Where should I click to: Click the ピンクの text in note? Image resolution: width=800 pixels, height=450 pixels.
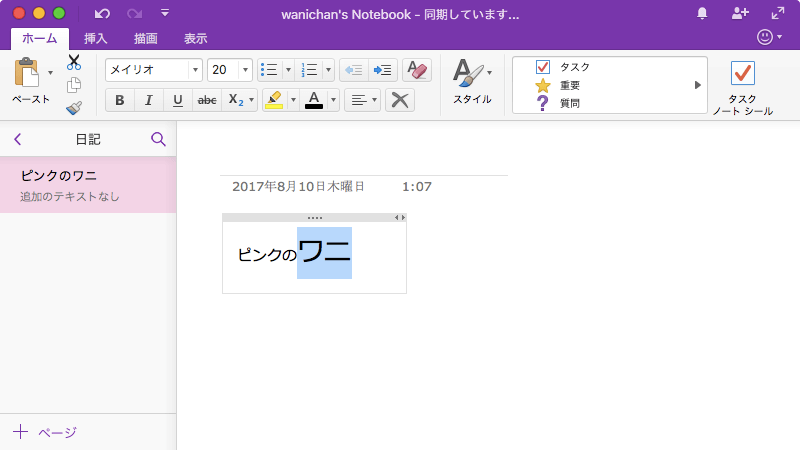point(267,255)
